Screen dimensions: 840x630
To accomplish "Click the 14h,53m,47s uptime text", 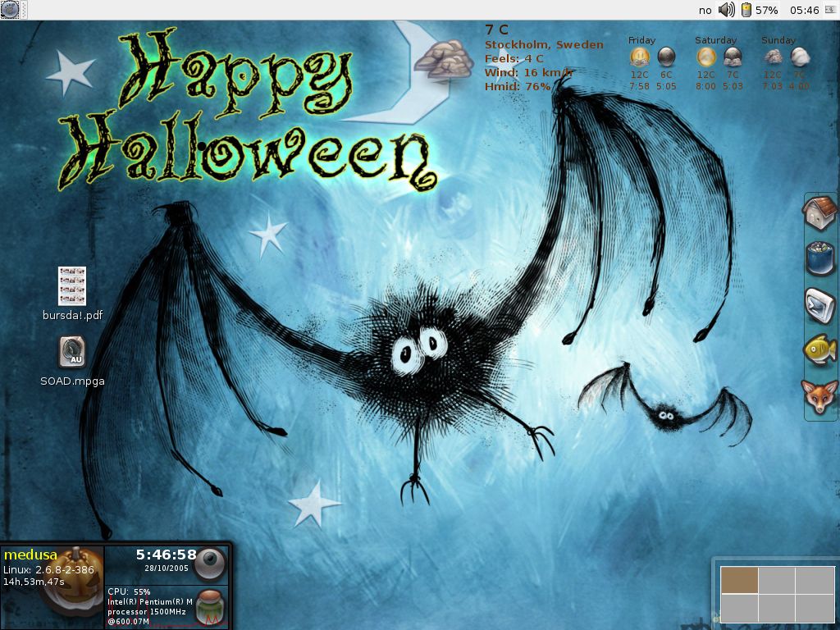I will 34,582.
